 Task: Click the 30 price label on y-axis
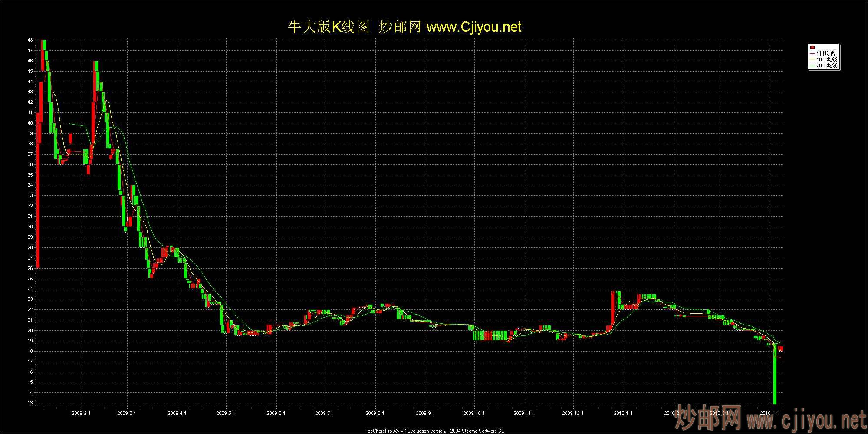point(30,227)
